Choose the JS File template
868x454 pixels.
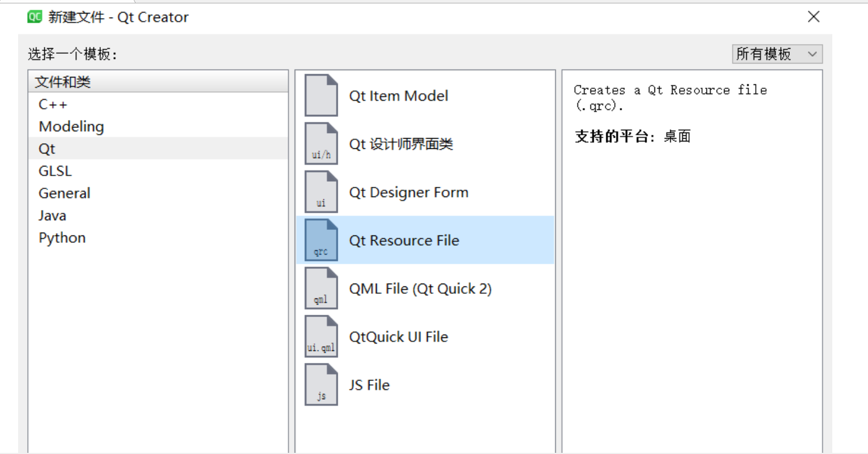(x=425, y=384)
